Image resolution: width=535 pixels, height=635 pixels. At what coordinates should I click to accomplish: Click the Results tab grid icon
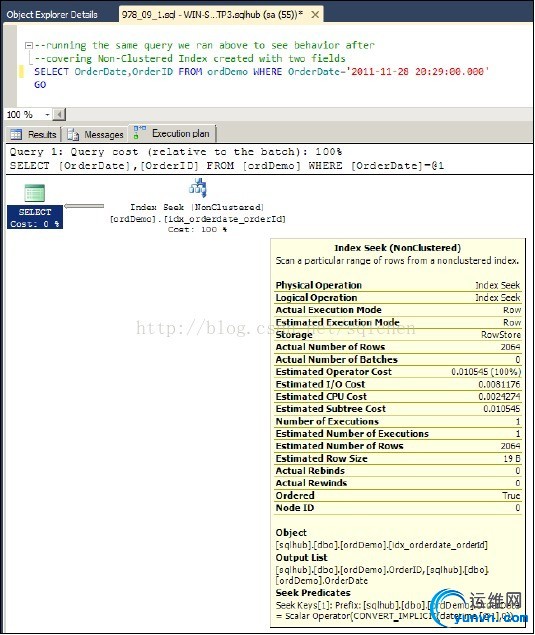pos(16,134)
